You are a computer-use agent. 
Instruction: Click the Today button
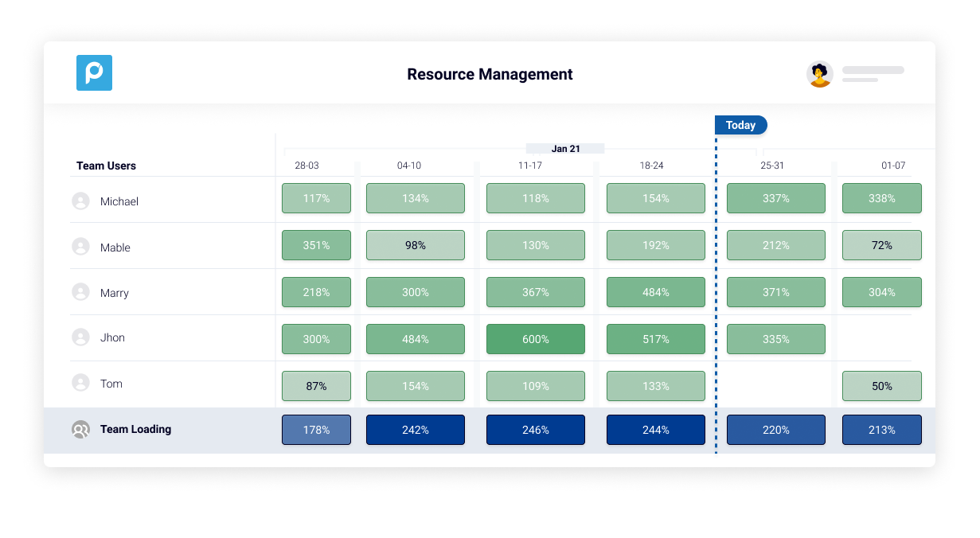pyautogui.click(x=740, y=125)
